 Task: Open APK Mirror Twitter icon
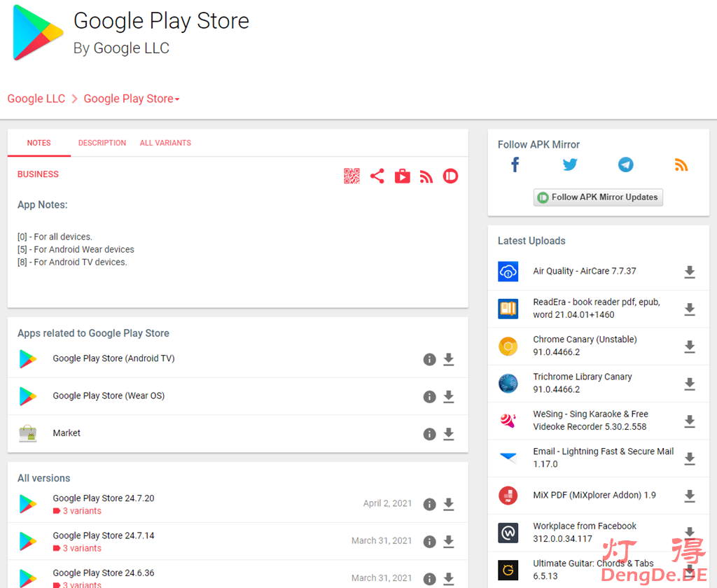point(570,164)
